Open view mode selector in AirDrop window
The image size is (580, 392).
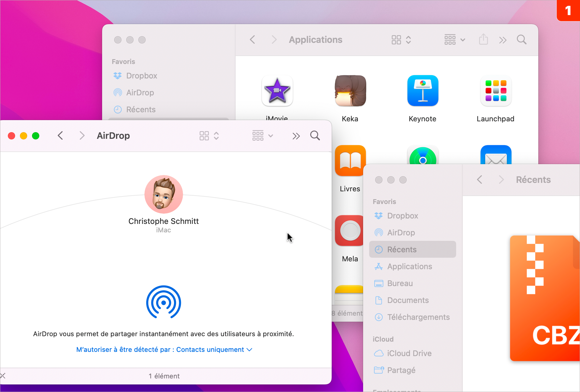(209, 136)
